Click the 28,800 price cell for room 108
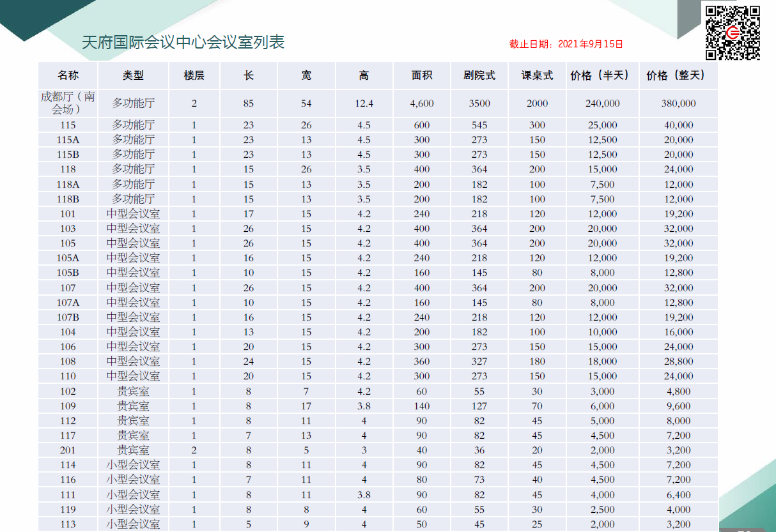Viewport: 776px width, 532px height. [678, 361]
